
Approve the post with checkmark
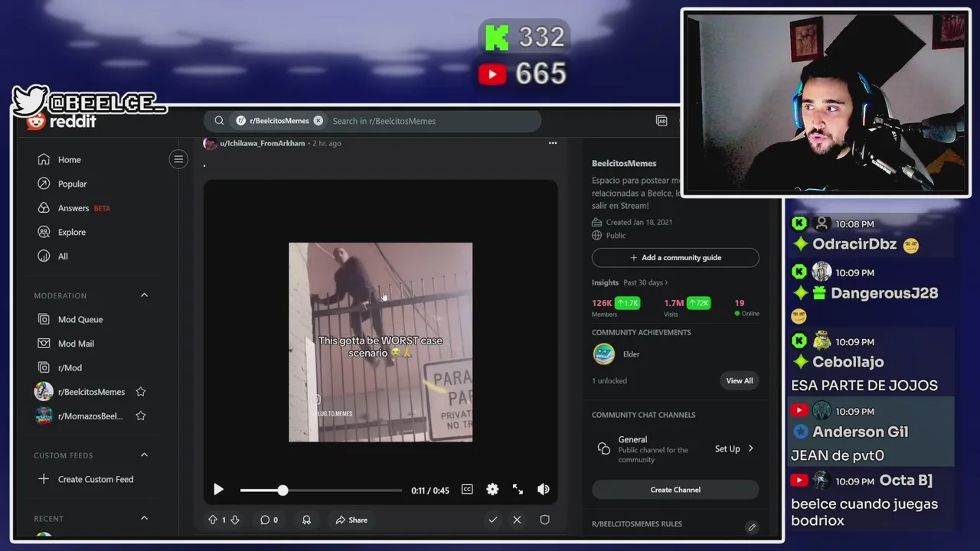[493, 520]
